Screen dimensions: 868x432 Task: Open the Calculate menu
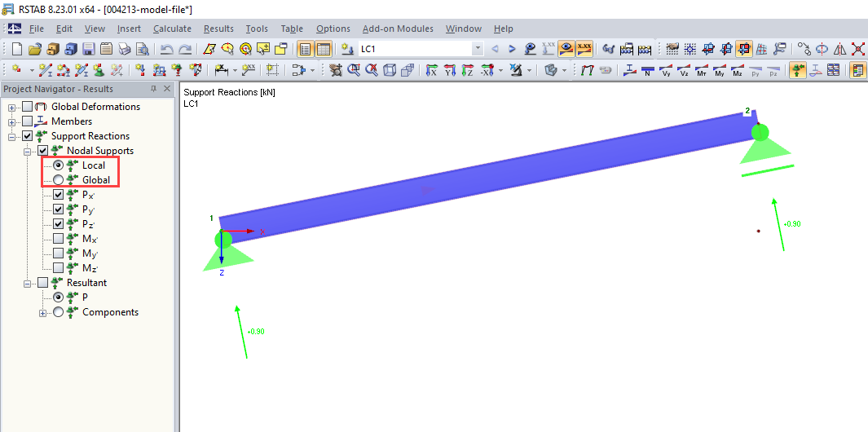(x=172, y=29)
